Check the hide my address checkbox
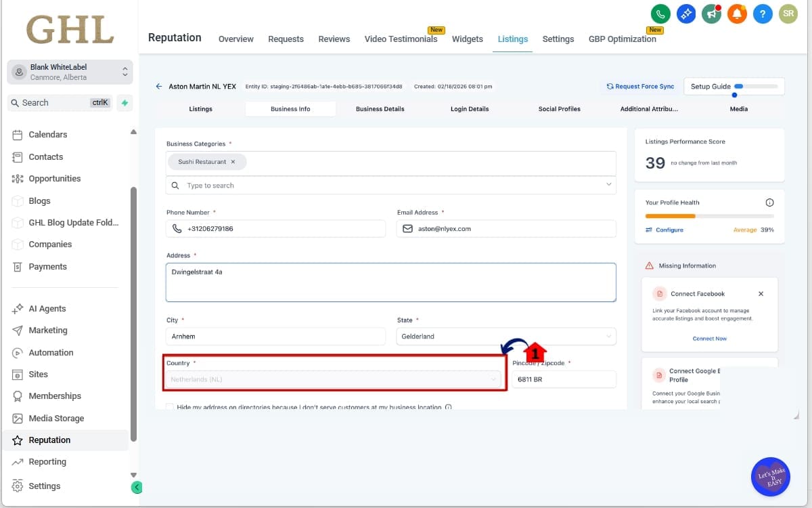812x508 pixels. (x=170, y=406)
